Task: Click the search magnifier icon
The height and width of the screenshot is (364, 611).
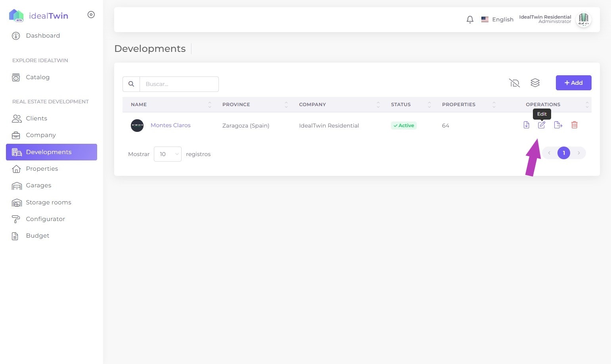Action: [x=131, y=84]
